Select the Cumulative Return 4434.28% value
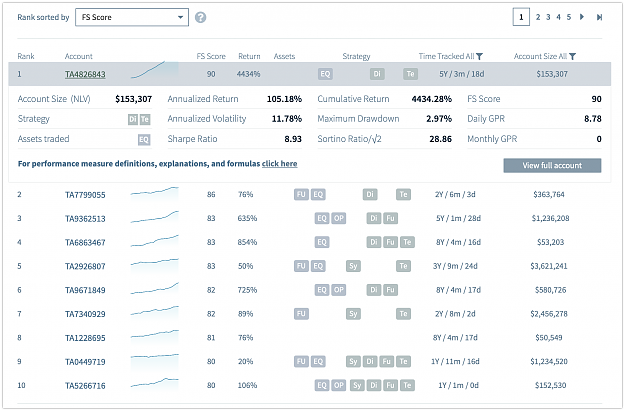Image resolution: width=625 pixels, height=411 pixels. (432, 99)
